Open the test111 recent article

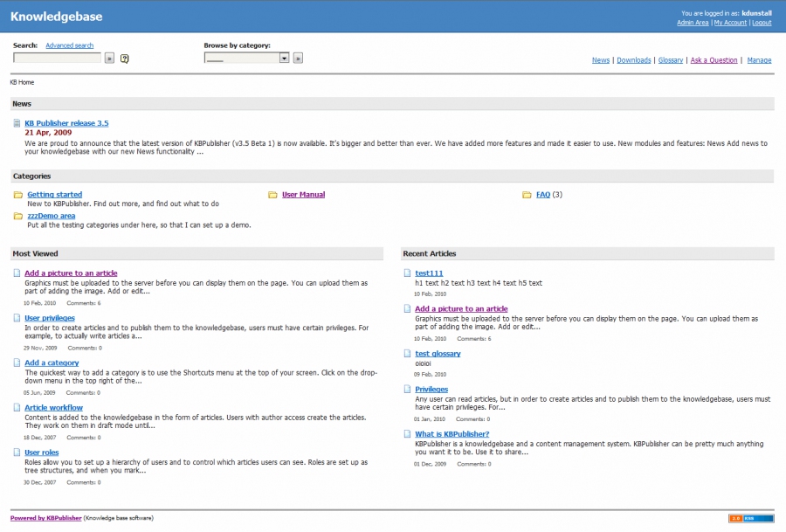click(x=429, y=273)
